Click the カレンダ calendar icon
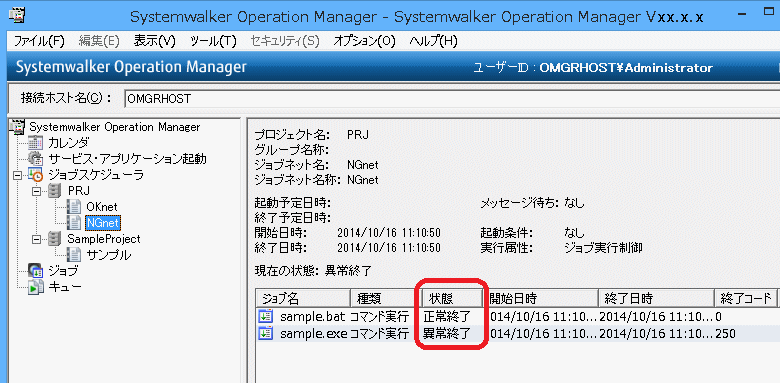 click(x=35, y=143)
